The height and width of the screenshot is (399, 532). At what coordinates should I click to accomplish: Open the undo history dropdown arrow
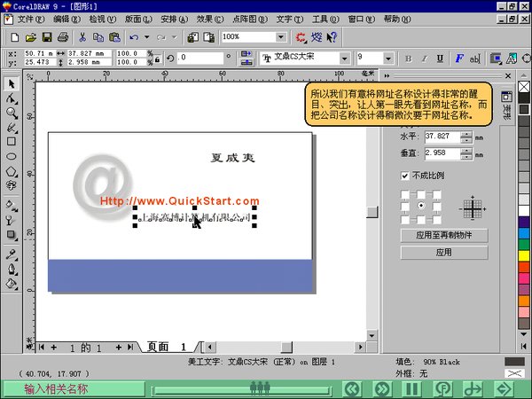(147, 37)
